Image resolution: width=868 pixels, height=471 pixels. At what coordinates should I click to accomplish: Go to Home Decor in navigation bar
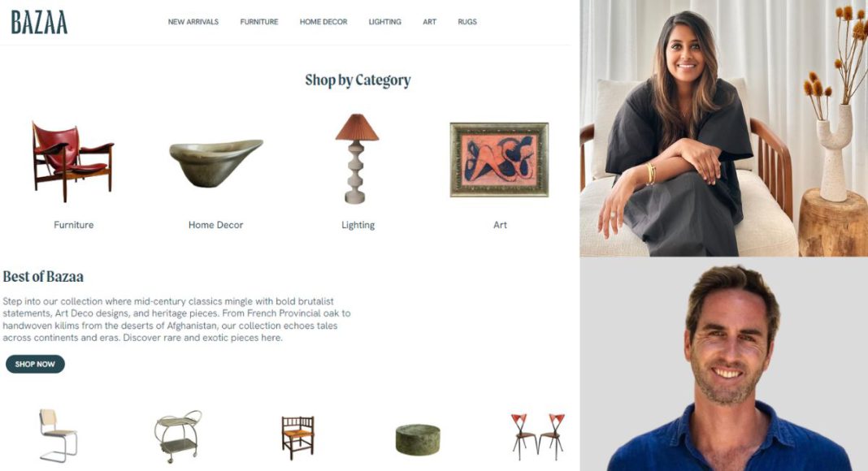323,22
